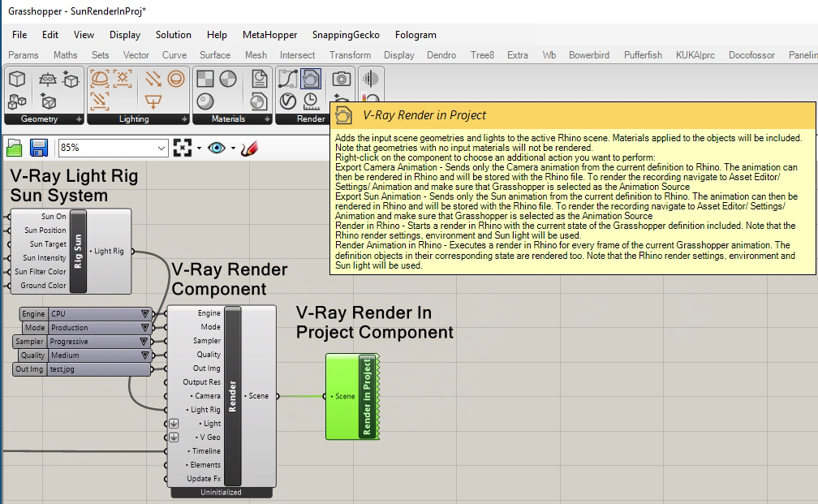Viewport: 818px width, 504px height.
Task: Open the Sampler Progressive value list dropdown
Action: (x=144, y=341)
